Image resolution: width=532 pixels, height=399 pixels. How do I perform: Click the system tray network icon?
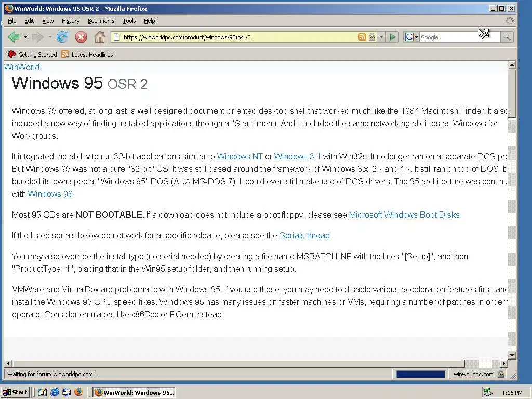tap(488, 392)
